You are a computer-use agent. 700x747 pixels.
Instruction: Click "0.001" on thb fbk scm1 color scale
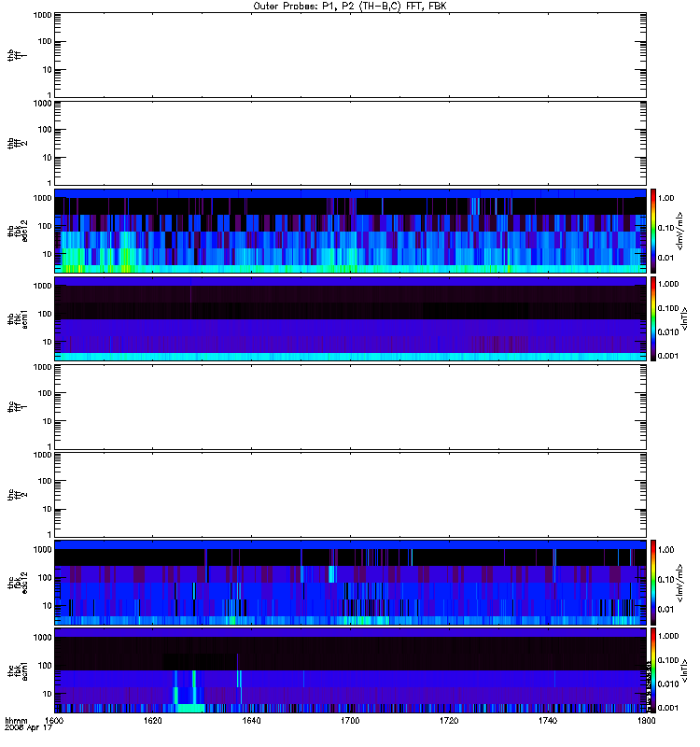click(x=668, y=356)
